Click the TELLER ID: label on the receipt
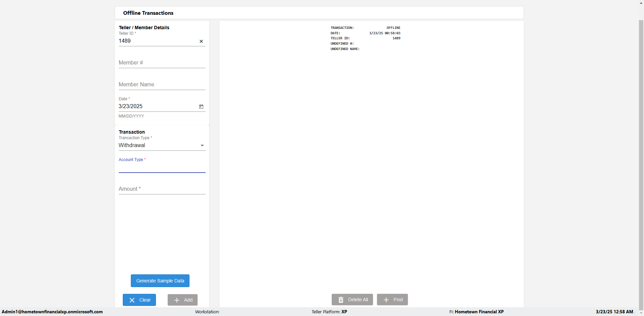Image resolution: width=644 pixels, height=316 pixels. click(340, 38)
